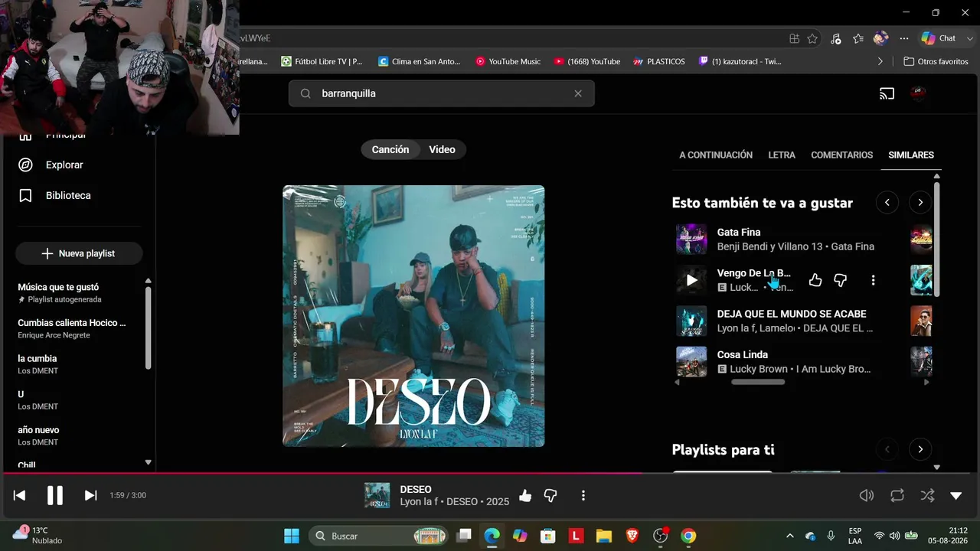Click the player volume speaker icon

[x=867, y=495]
